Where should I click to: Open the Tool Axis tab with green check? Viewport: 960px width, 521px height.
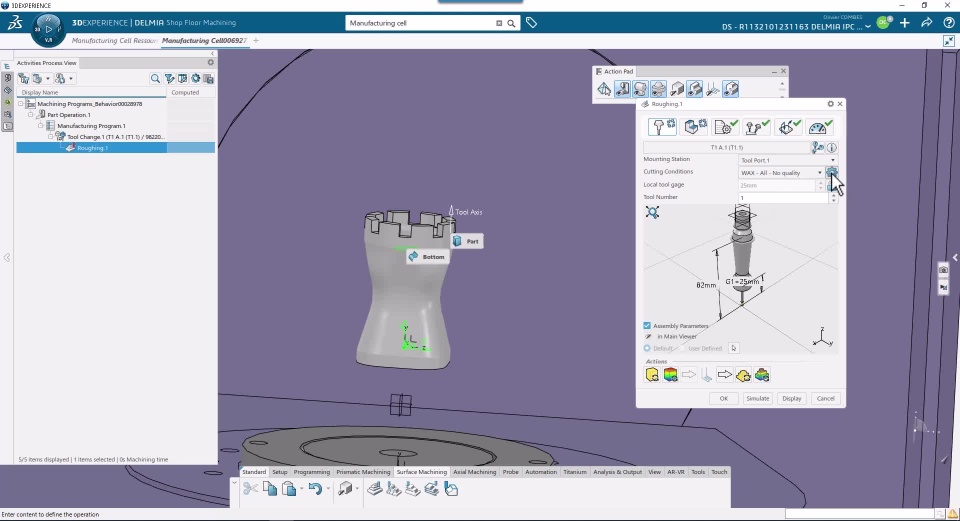(788, 127)
